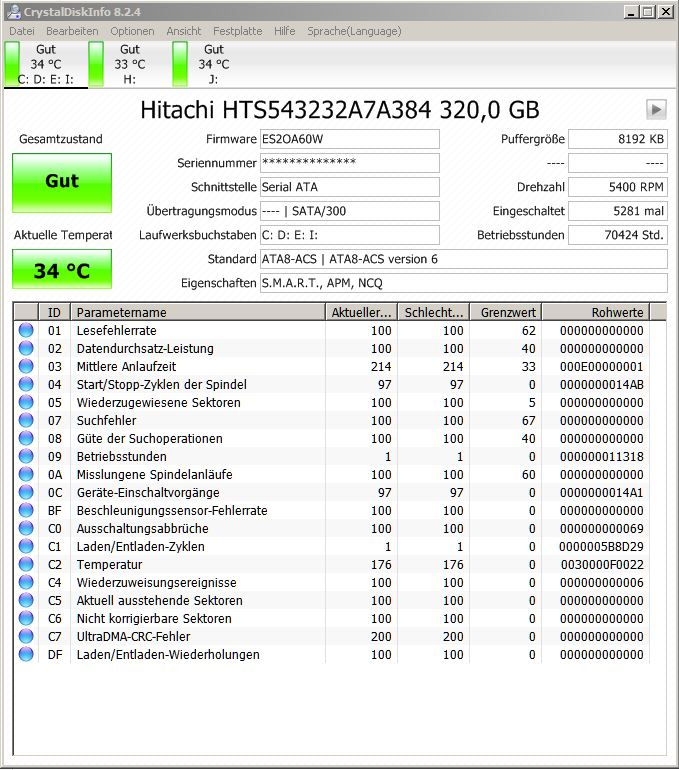Click the Übertragungsmodus field SATA/300

(350, 211)
